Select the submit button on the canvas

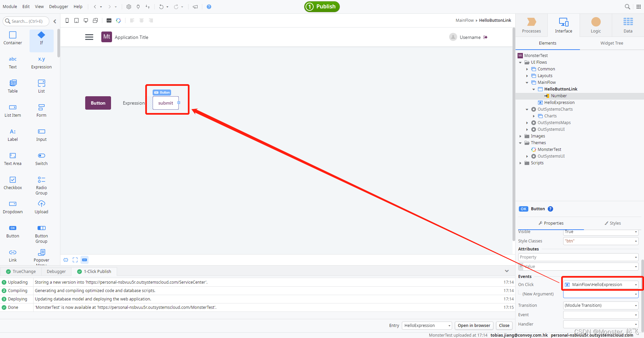pyautogui.click(x=166, y=103)
